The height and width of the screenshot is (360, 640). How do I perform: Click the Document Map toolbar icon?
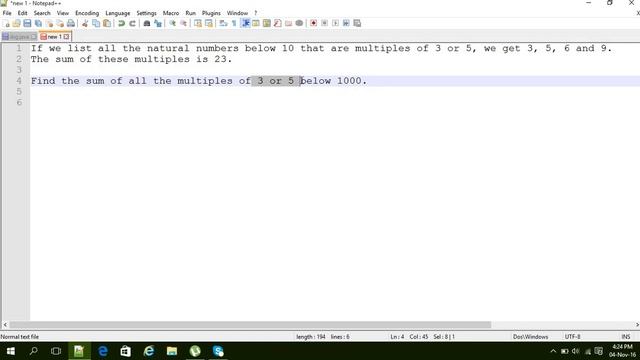click(x=267, y=23)
